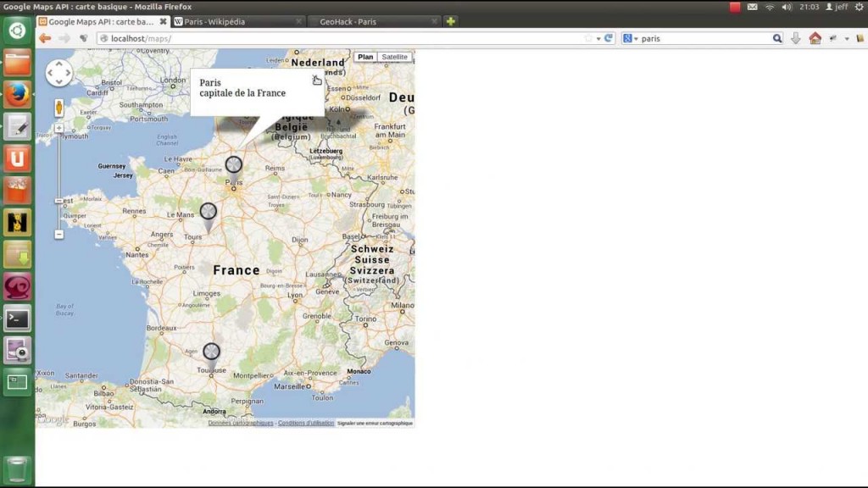
Task: Open system settings gear in top panel
Action: (860, 7)
